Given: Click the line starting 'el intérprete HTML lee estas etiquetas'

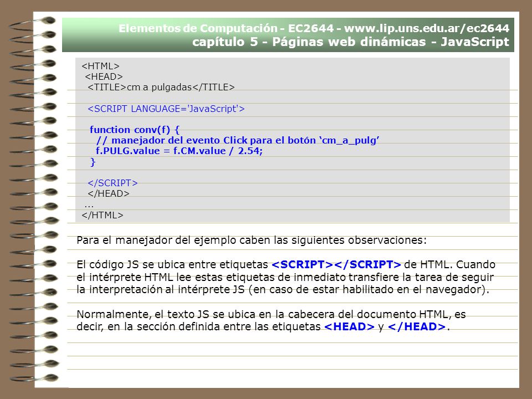Looking at the screenshot, I should (x=285, y=277).
